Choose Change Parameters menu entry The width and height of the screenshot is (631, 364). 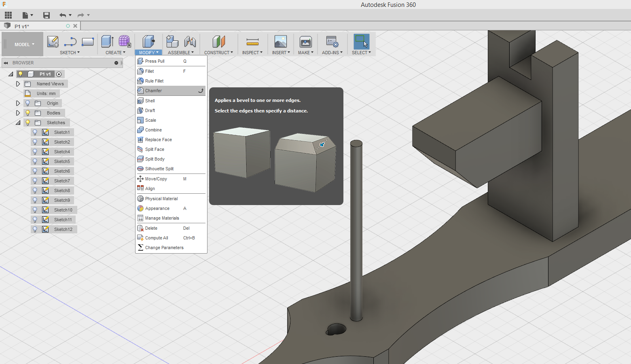click(171, 248)
